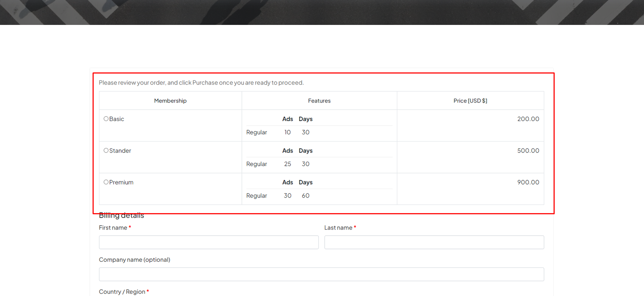The image size is (644, 296).
Task: Focus the First name input field
Action: (x=208, y=242)
